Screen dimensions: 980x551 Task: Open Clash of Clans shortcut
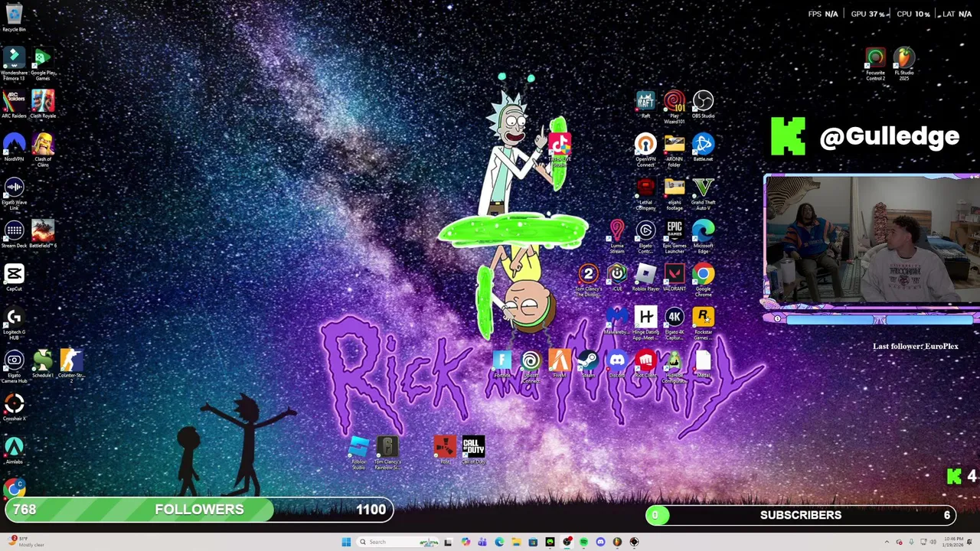coord(43,149)
